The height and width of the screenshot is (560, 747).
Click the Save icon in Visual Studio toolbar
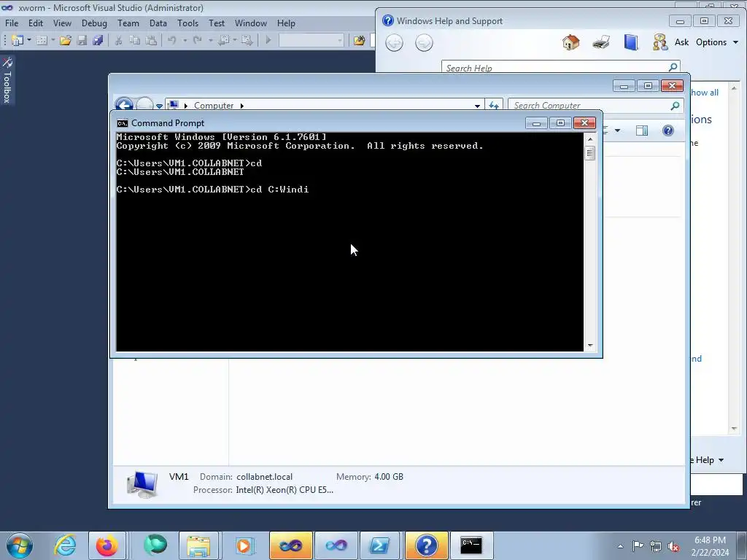click(82, 41)
